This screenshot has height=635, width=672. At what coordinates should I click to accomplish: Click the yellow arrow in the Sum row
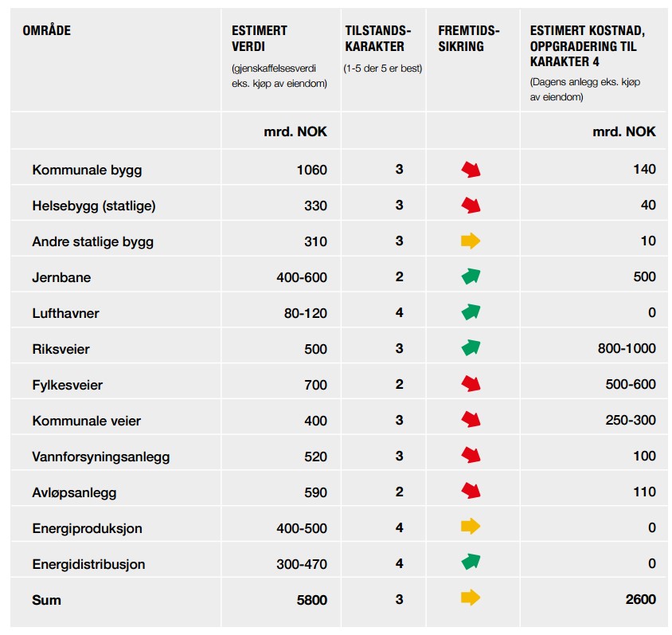[x=471, y=598]
